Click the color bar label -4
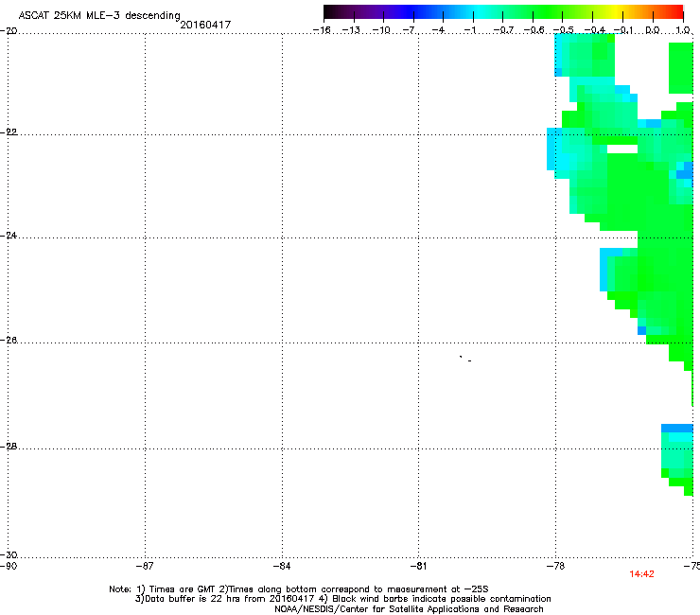The width and height of the screenshot is (700, 615). (x=439, y=30)
